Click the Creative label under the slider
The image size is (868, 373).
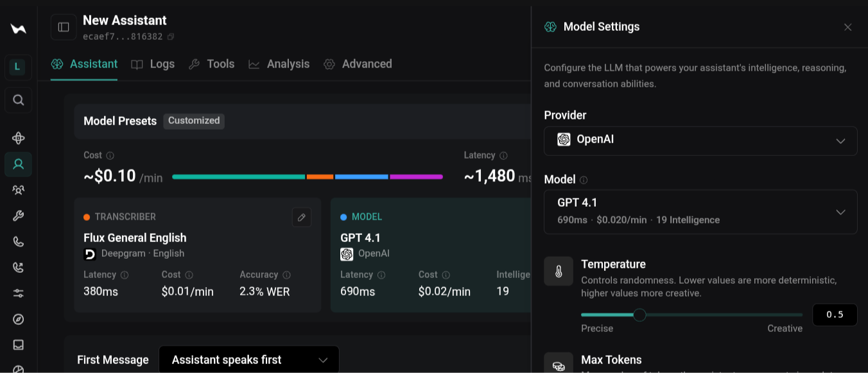point(785,329)
